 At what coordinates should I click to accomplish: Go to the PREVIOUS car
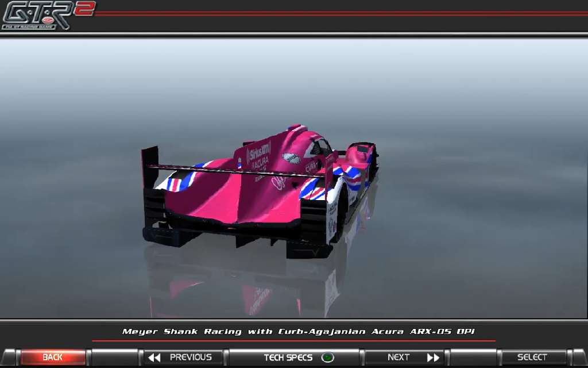point(183,357)
